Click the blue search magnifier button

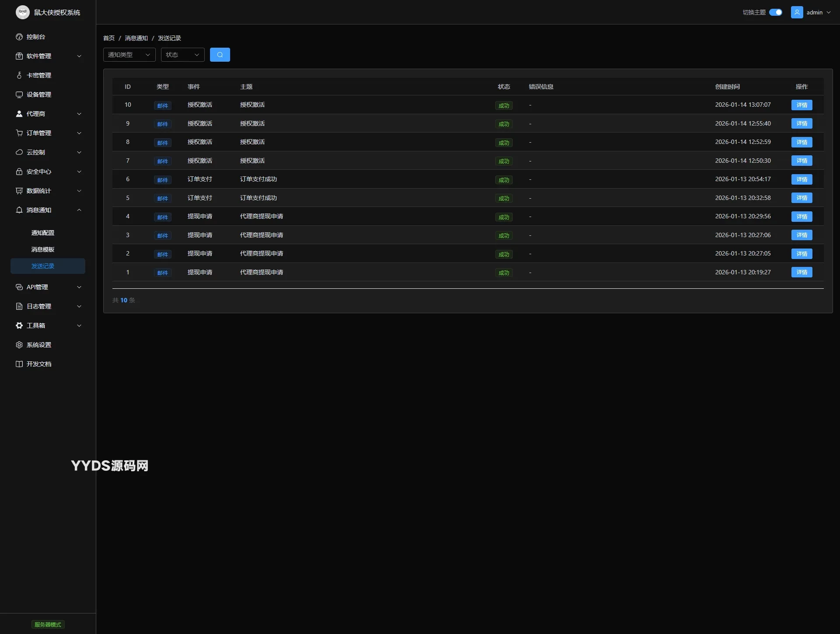[220, 55]
